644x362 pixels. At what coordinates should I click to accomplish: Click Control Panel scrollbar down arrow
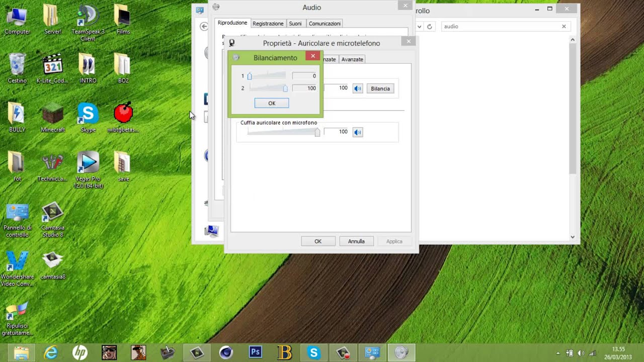[x=573, y=237]
